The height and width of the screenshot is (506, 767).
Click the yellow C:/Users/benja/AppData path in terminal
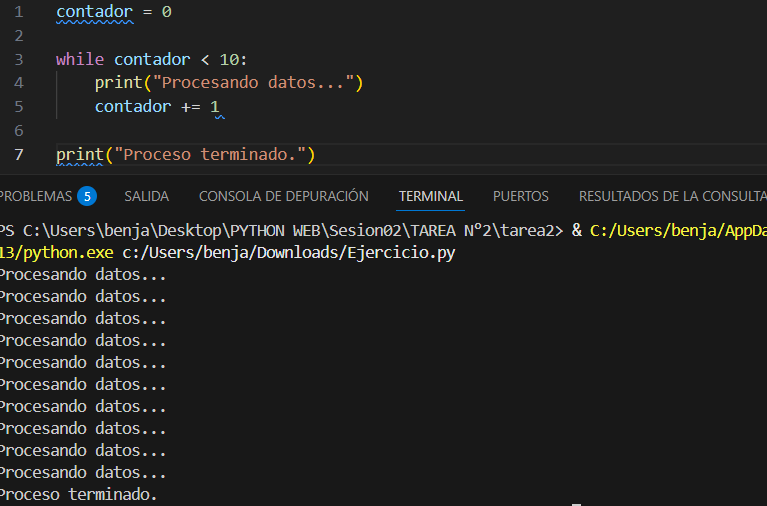point(678,230)
